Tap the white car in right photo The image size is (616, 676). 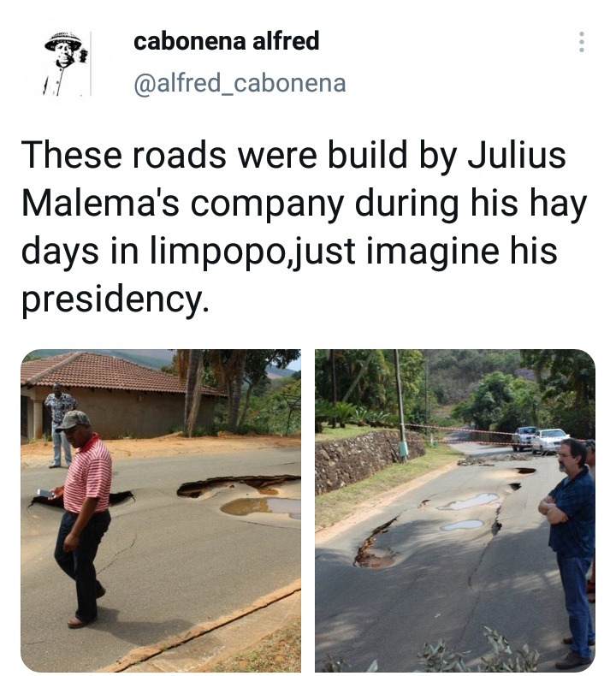548,441
